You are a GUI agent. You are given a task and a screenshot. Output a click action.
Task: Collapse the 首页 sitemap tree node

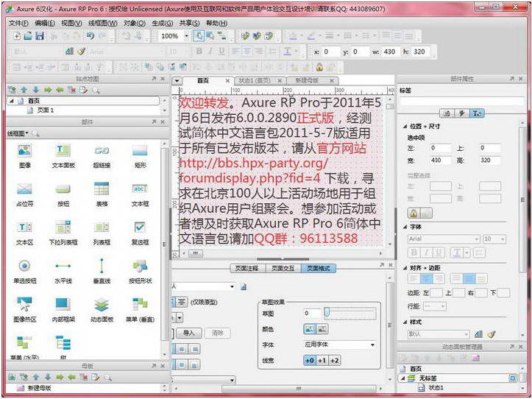point(12,101)
